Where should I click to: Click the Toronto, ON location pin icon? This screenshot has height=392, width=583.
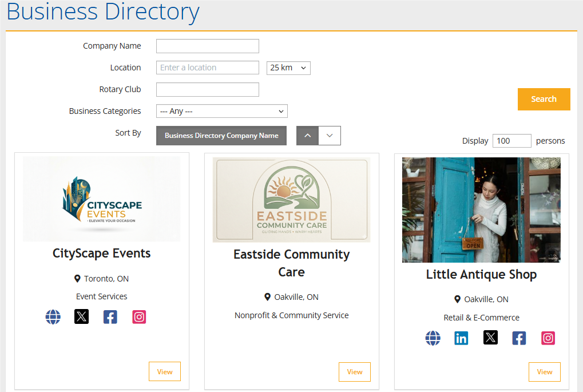[x=77, y=279]
